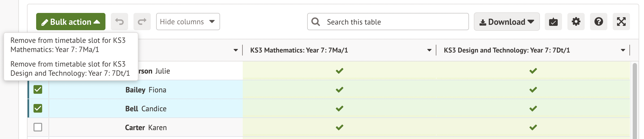Click the undo arrow icon

click(119, 22)
